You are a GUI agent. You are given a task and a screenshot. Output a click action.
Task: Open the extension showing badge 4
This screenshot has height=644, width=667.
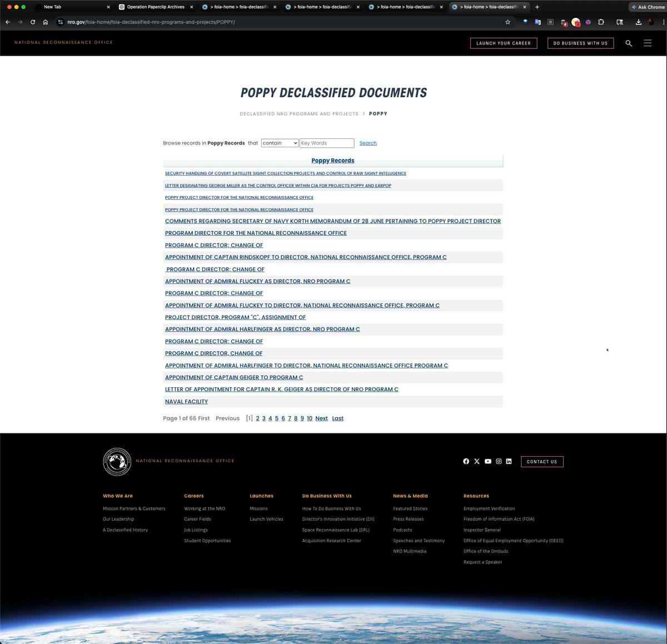pos(564,23)
